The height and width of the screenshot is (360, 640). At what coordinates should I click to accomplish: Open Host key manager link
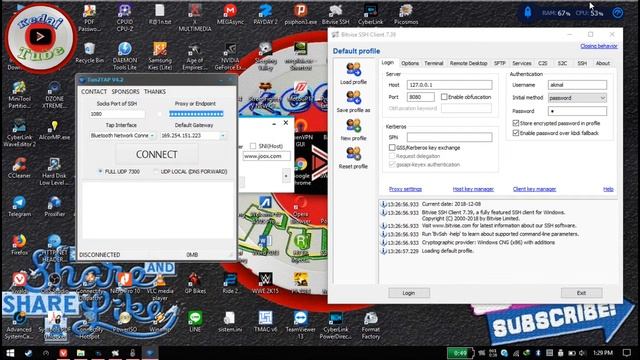click(473, 189)
